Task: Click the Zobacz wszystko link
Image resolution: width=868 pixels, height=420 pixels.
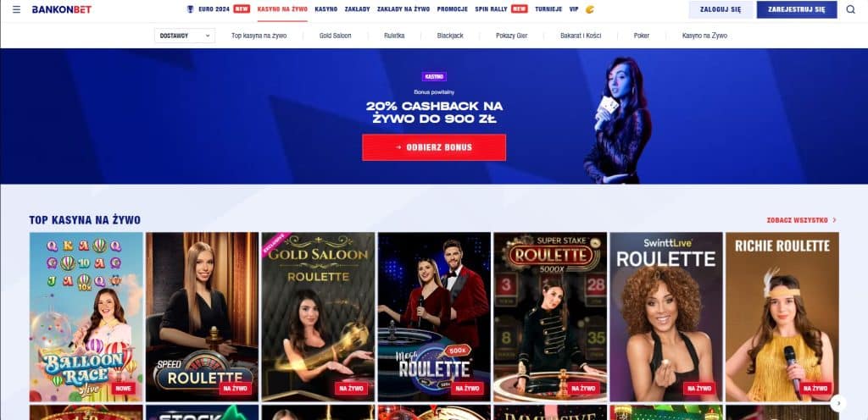Action: pos(797,220)
